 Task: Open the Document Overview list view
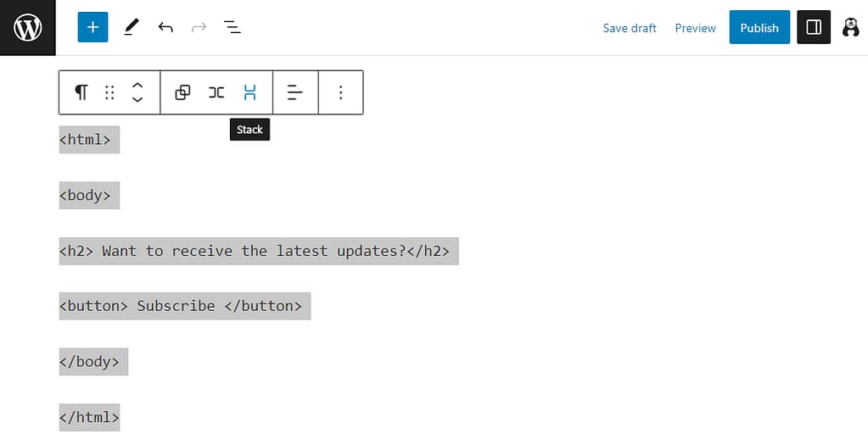pyautogui.click(x=232, y=27)
